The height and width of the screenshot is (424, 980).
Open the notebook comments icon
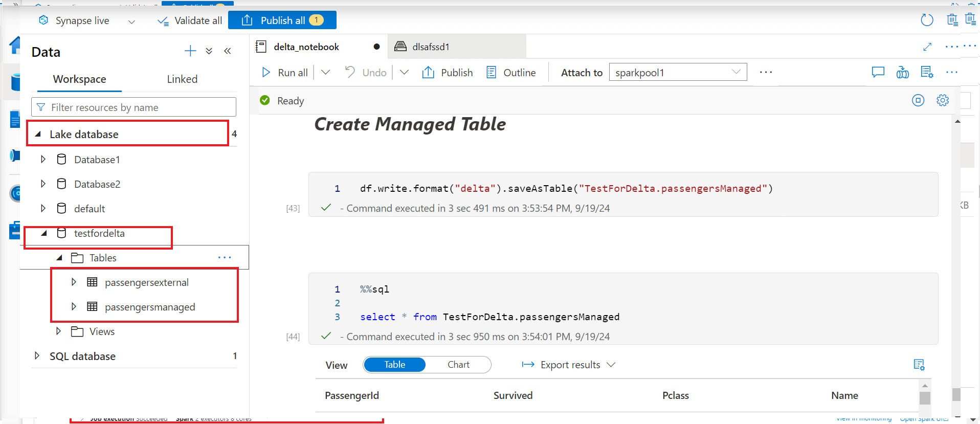tap(878, 73)
